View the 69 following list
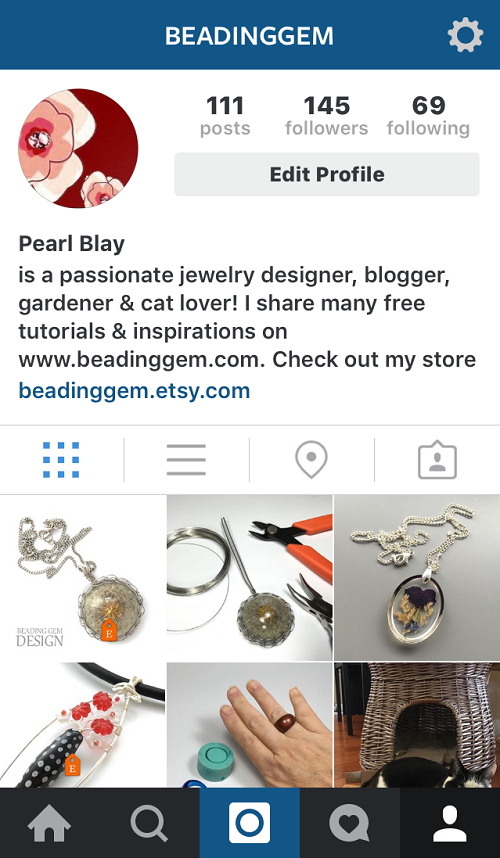Viewport: 500px width, 858px height. click(x=428, y=115)
